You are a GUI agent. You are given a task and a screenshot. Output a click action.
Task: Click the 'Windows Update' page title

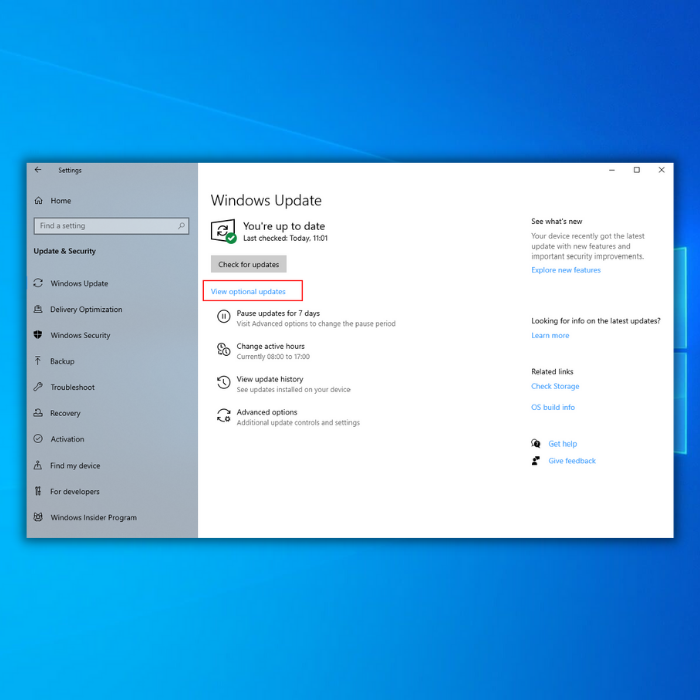point(266,200)
